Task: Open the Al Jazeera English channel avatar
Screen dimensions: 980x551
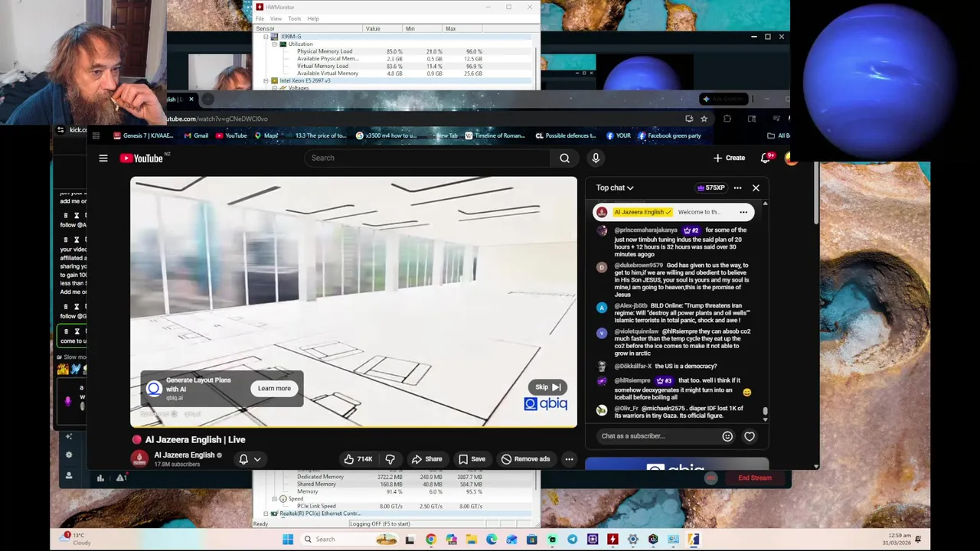Action: click(139, 458)
